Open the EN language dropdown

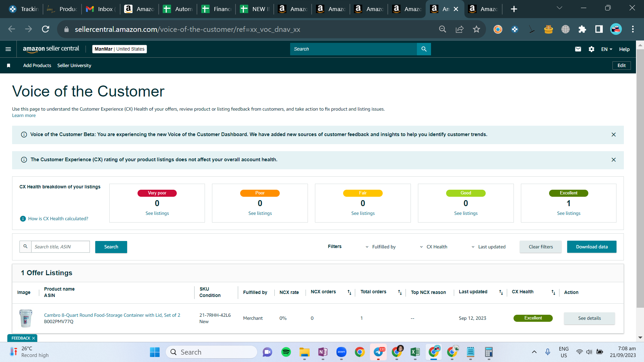[x=607, y=49]
